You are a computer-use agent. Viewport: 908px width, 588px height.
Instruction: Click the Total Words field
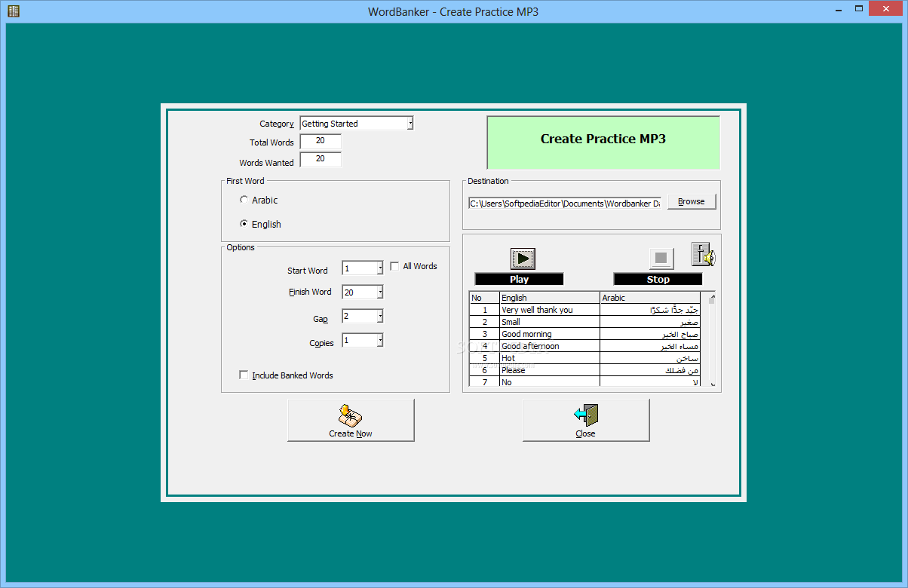[321, 142]
